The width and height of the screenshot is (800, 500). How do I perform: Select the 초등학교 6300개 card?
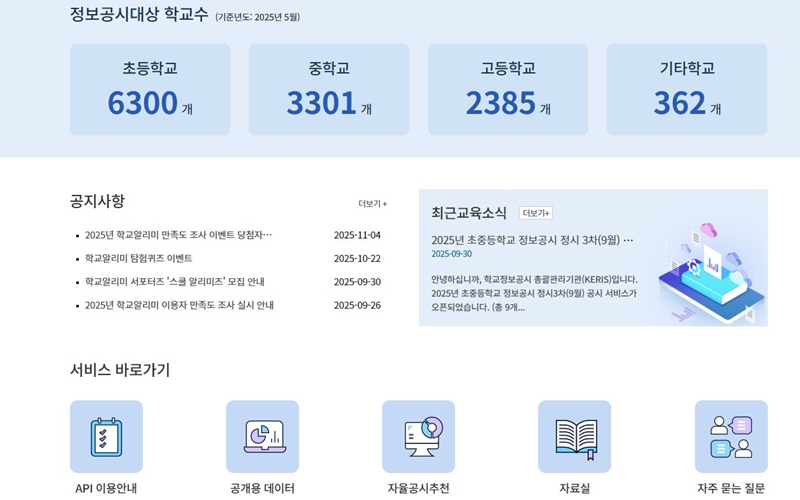(x=150, y=89)
